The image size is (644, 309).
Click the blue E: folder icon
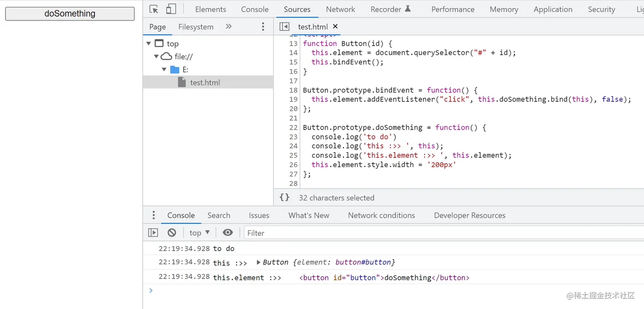tap(175, 69)
